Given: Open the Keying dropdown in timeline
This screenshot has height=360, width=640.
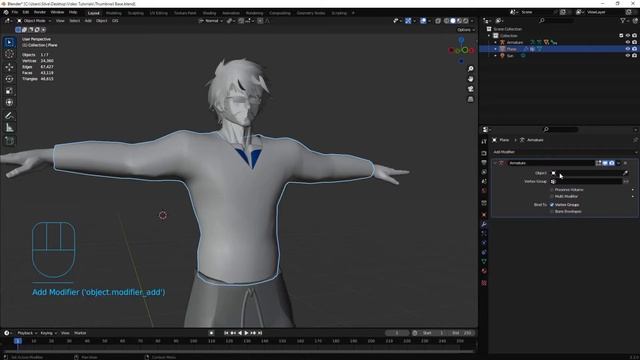Looking at the screenshot, I should click(48, 333).
